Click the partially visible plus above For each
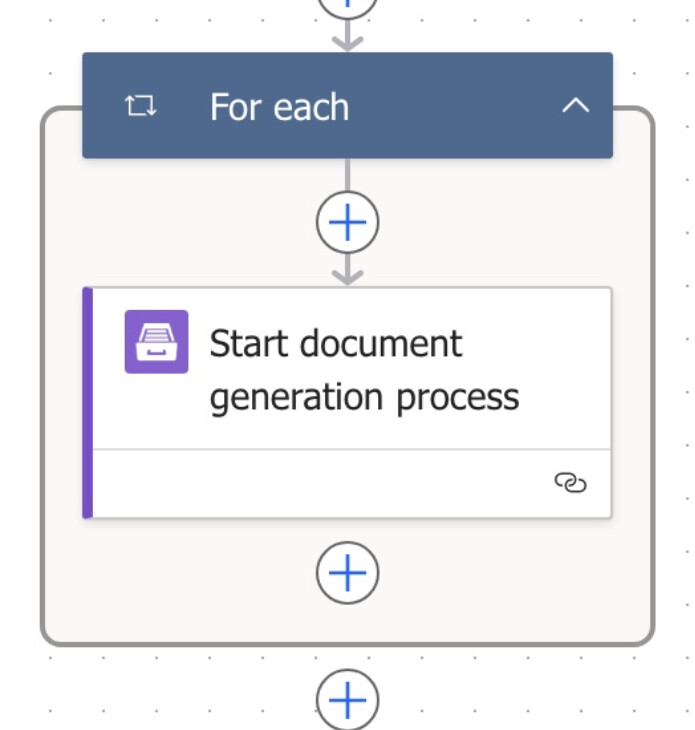This screenshot has width=695, height=730. coord(347,6)
